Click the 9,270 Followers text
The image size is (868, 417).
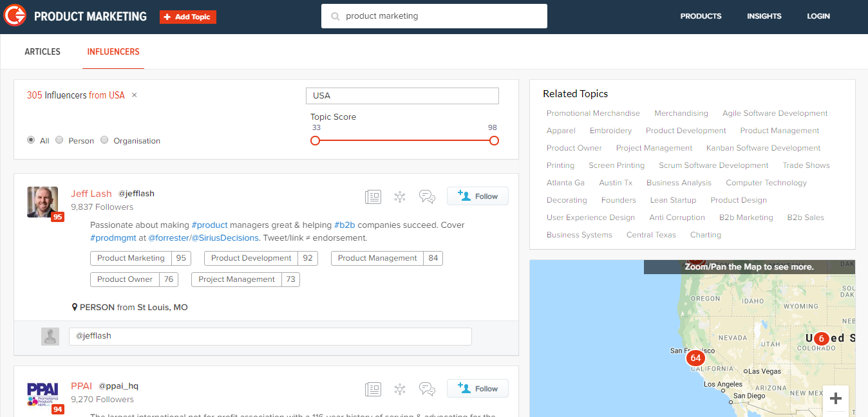[102, 400]
